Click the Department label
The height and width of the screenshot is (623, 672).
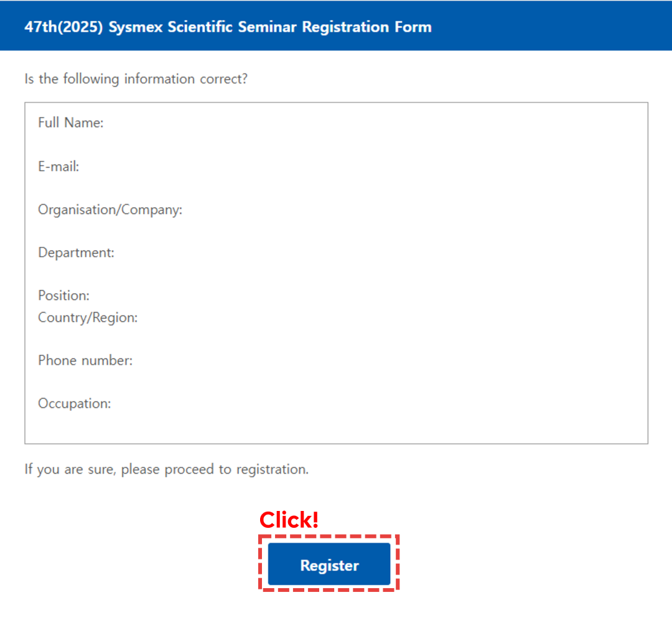(x=77, y=253)
